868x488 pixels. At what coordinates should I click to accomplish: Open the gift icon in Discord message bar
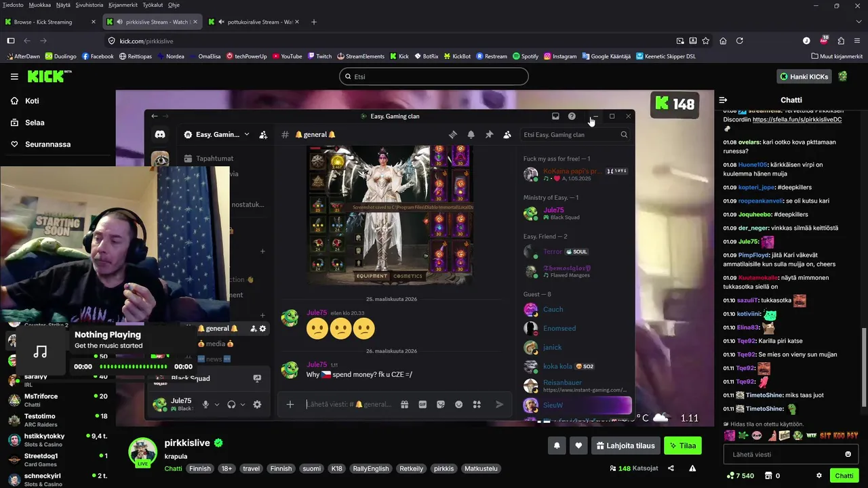(x=404, y=405)
